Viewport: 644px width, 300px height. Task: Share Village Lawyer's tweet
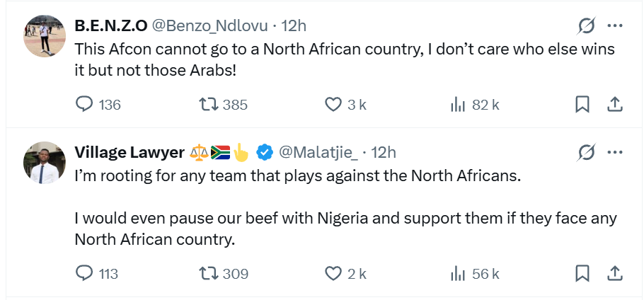tap(615, 273)
